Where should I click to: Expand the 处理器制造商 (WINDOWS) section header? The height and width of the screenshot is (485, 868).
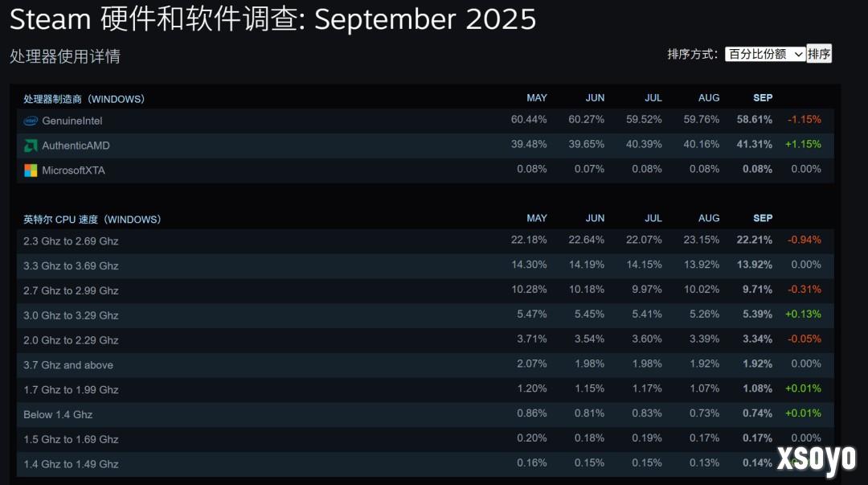coord(83,97)
